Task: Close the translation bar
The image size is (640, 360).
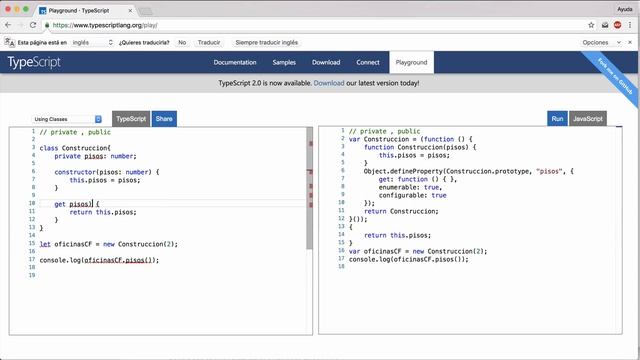Action: click(630, 42)
